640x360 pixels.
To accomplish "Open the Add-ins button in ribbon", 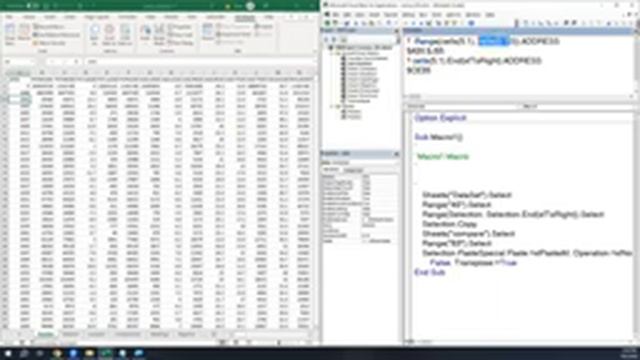I will pos(95,34).
